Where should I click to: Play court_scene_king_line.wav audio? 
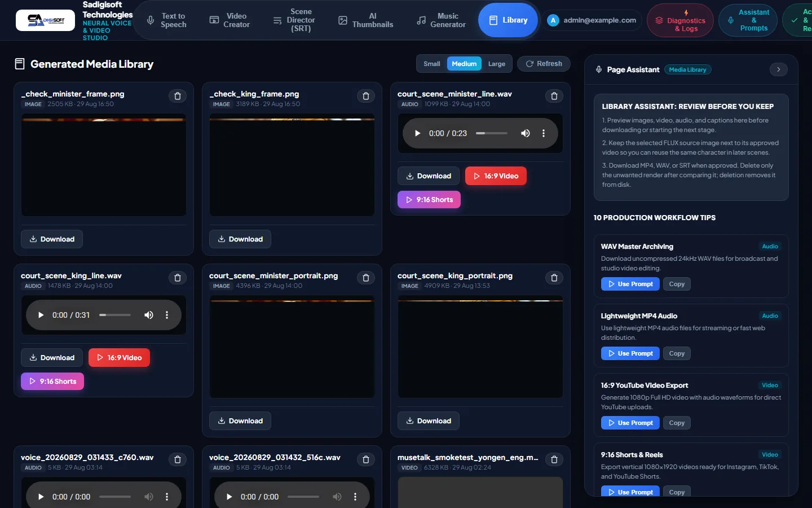(x=41, y=315)
